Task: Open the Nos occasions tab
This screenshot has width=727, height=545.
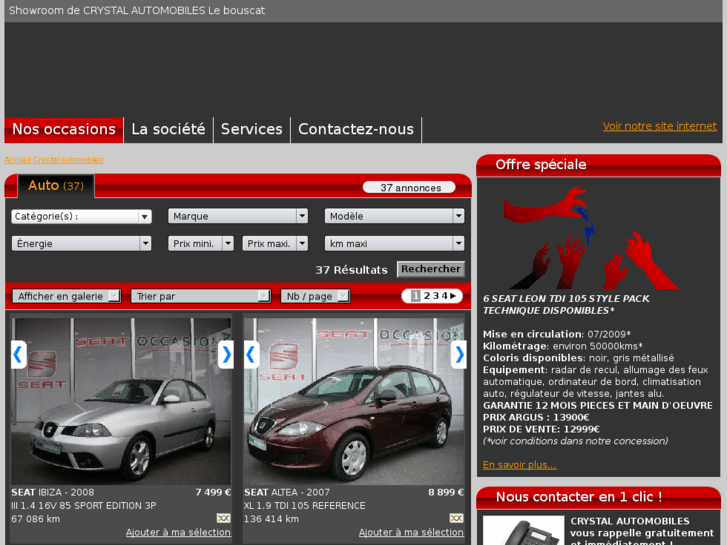Action: point(64,129)
